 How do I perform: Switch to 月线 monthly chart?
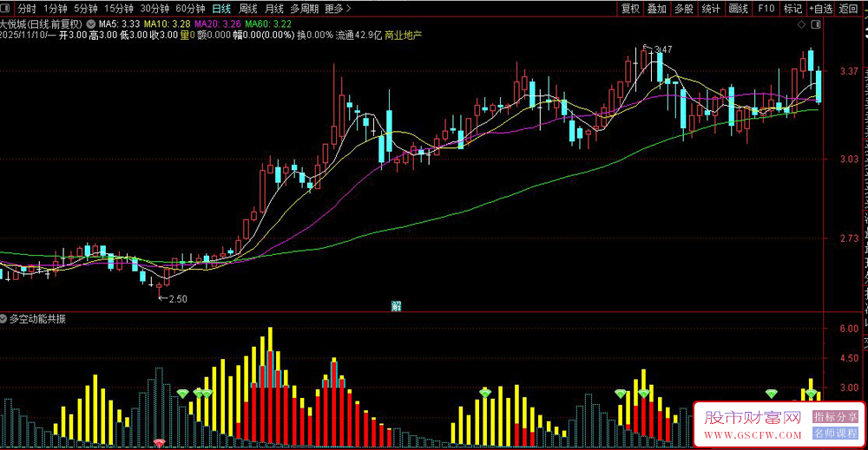[274, 9]
